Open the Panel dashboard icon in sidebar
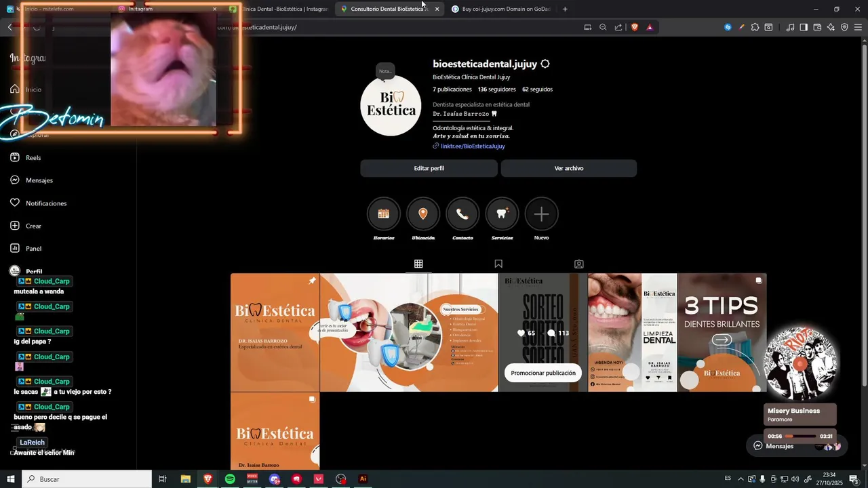Image resolution: width=868 pixels, height=488 pixels. (x=15, y=248)
